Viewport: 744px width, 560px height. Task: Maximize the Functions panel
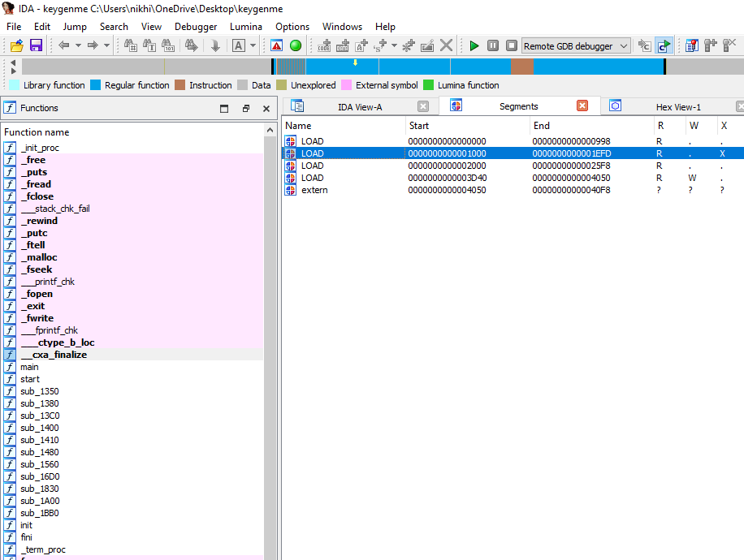click(x=224, y=109)
